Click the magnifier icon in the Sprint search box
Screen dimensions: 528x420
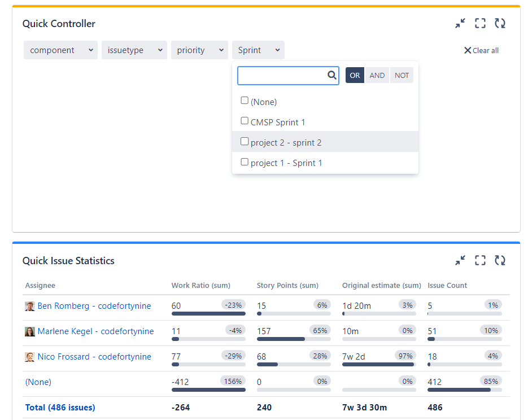[x=332, y=75]
